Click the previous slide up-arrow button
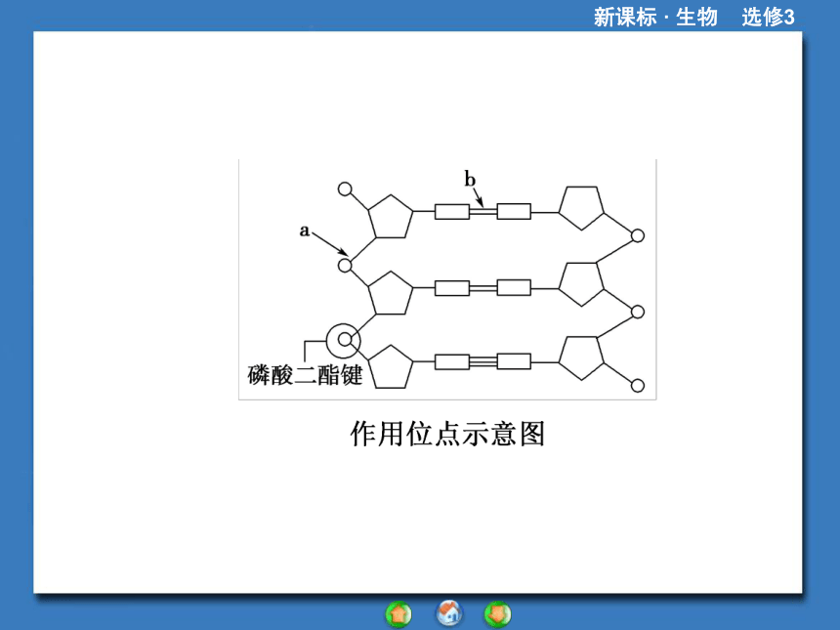840x630 pixels. pyautogui.click(x=399, y=614)
